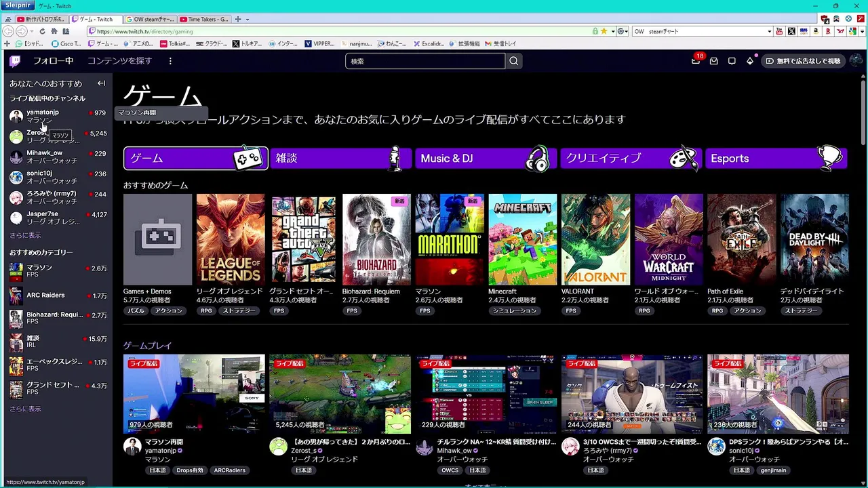Open the search box history dropdown

(x=769, y=31)
